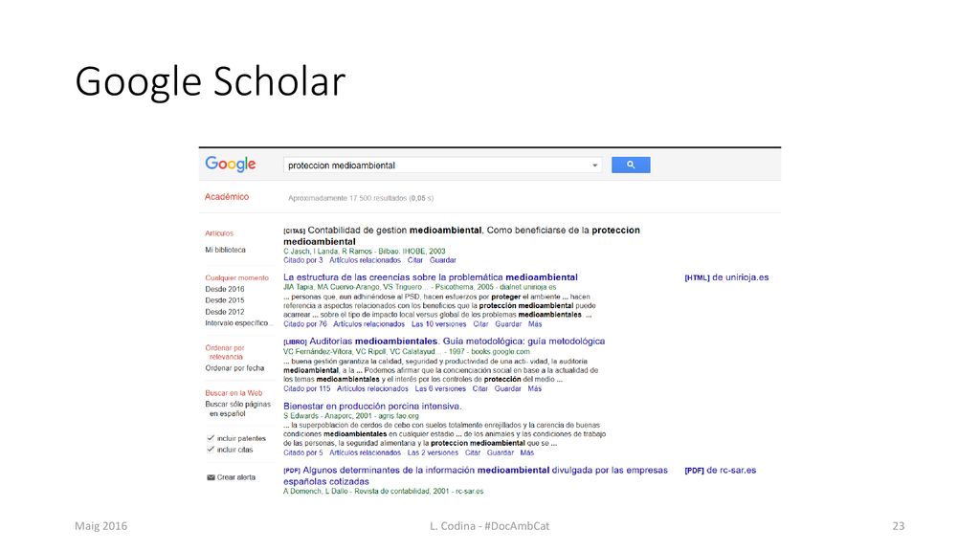Toggle the incluir citas checkbox
Image resolution: width=980 pixels, height=551 pixels.
click(211, 450)
